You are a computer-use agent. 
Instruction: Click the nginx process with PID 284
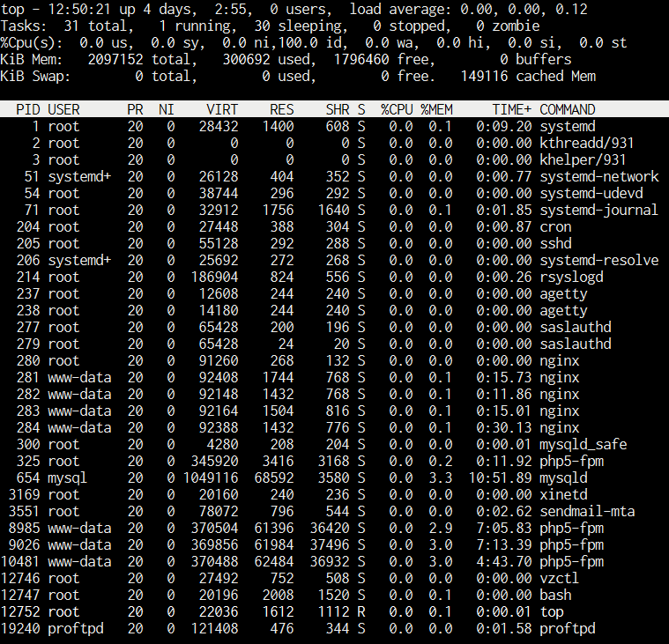(x=334, y=427)
